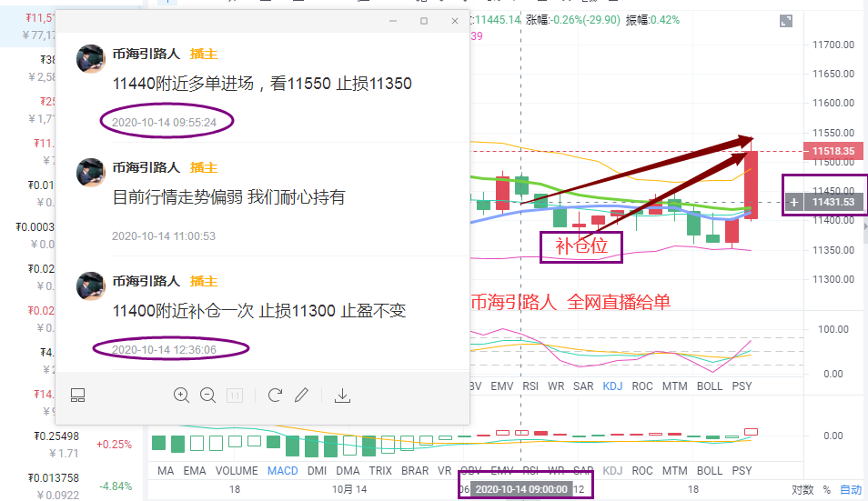Click the collapse arrow at chart's right edge
The image size is (868, 501).
[865, 226]
